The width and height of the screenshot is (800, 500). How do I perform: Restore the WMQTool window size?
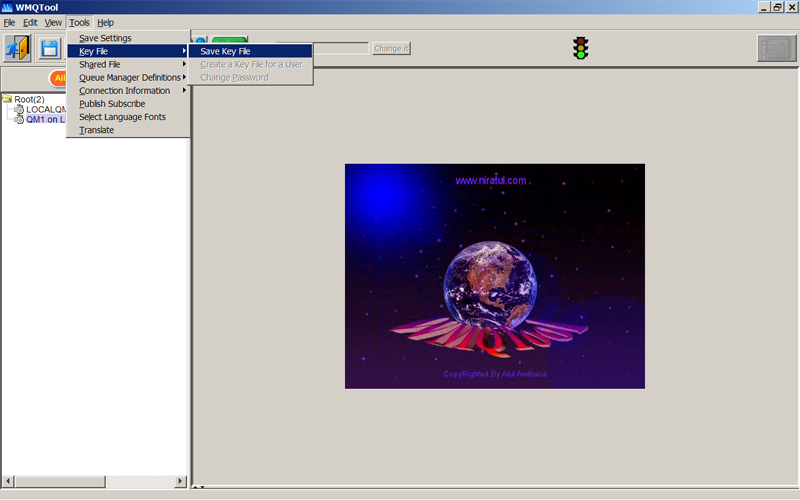click(777, 7)
